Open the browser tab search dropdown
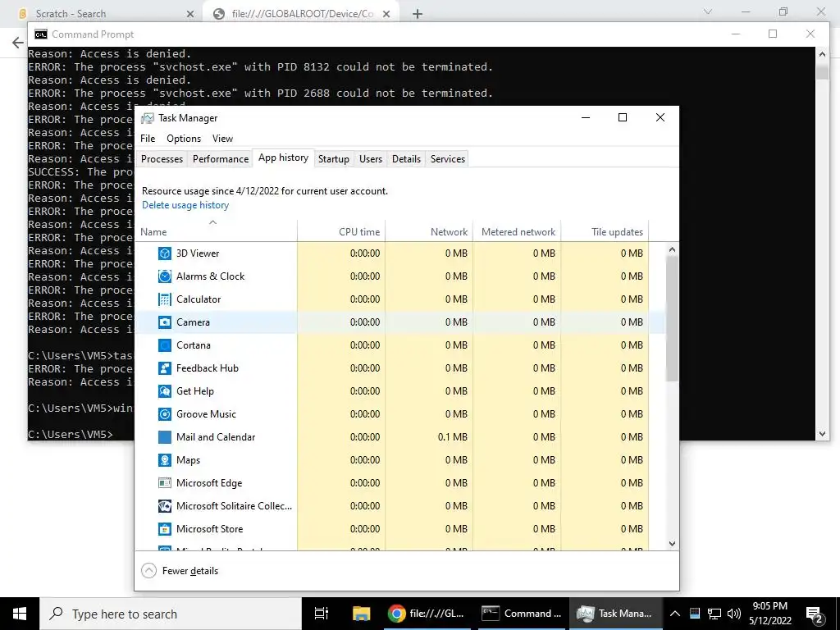This screenshot has width=840, height=630. click(x=708, y=11)
